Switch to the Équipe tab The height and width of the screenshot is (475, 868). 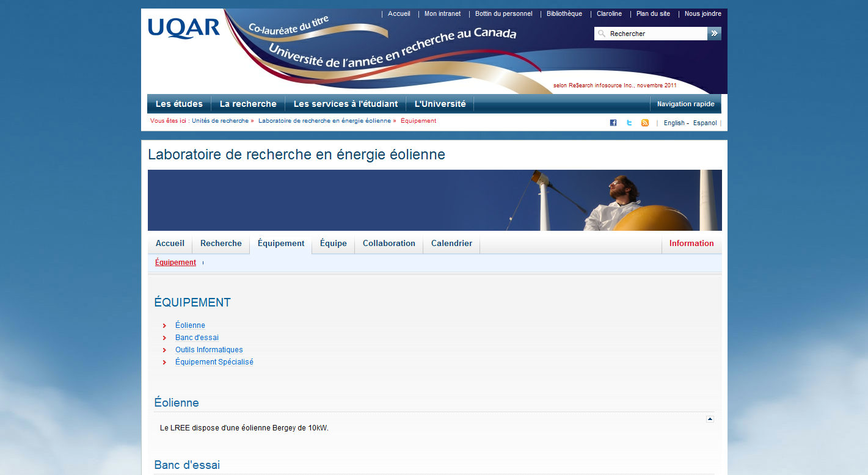(x=334, y=244)
